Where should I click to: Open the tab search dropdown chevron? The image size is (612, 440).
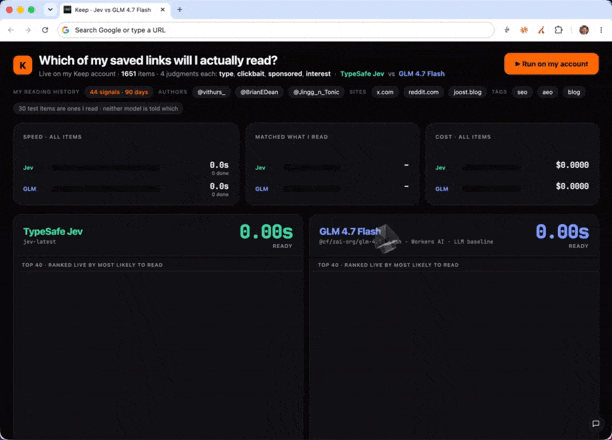point(50,9)
